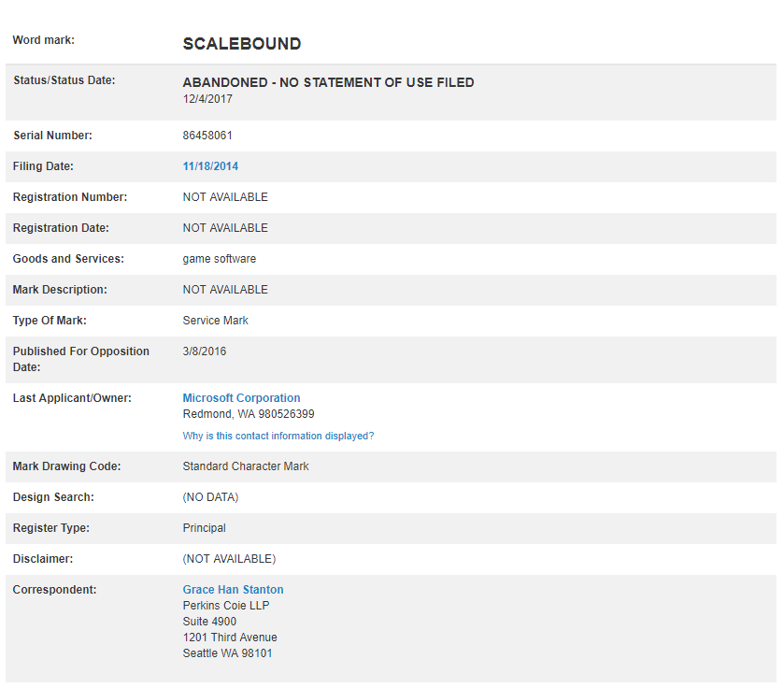Click the 'Register Type:' label
The image size is (784, 688).
(51, 528)
